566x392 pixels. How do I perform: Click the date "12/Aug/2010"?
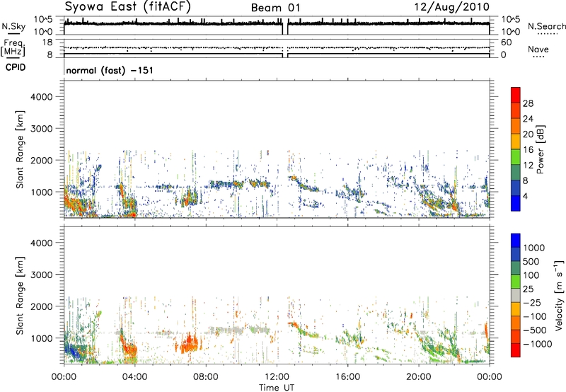click(451, 7)
